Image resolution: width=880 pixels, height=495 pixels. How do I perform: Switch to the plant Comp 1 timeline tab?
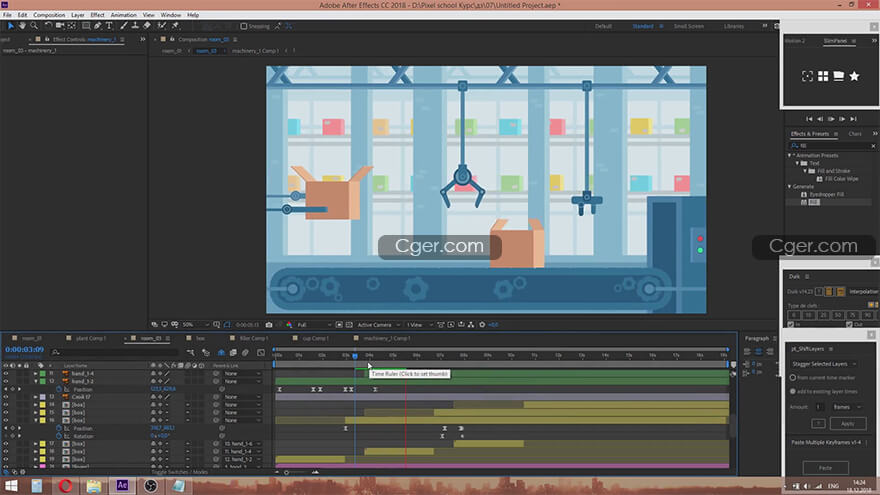pyautogui.click(x=91, y=338)
